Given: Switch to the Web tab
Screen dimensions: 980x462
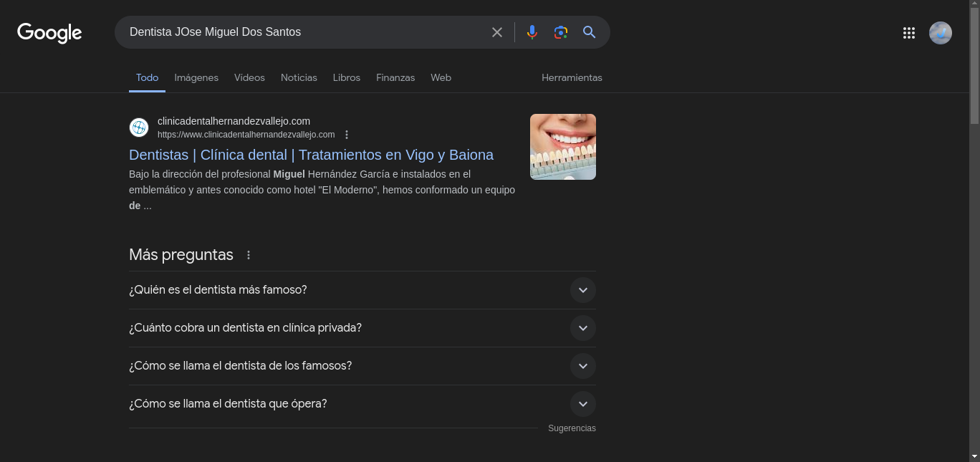Looking at the screenshot, I should (x=441, y=77).
